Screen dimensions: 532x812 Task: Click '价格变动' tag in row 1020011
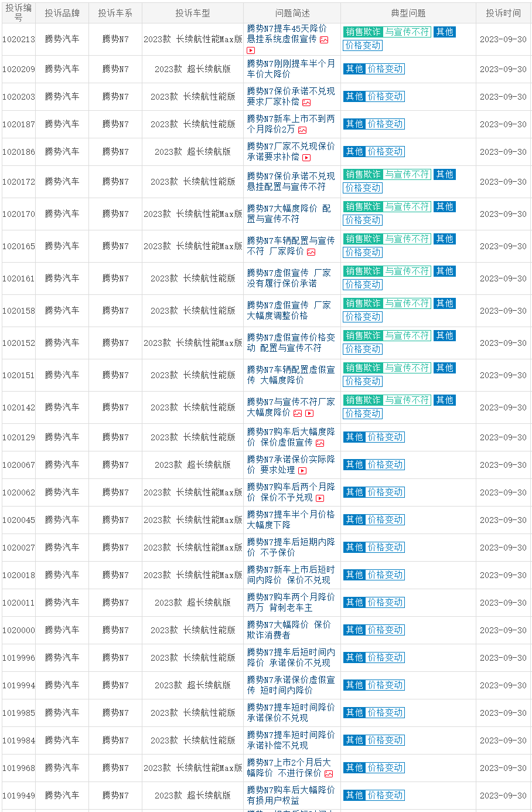[386, 603]
